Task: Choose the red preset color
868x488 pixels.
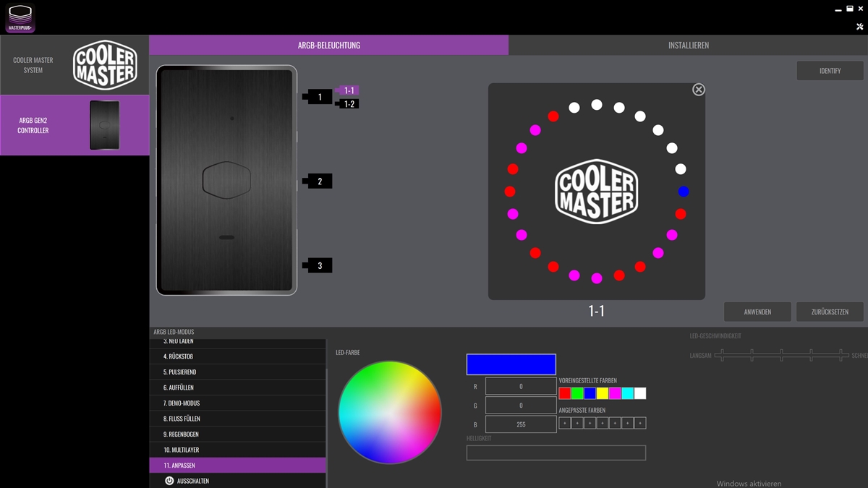Action: pos(565,393)
